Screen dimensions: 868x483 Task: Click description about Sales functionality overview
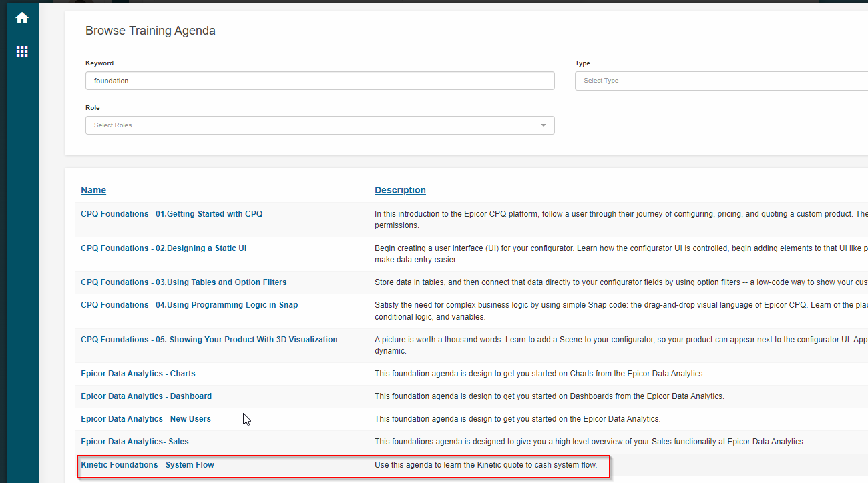[589, 442]
